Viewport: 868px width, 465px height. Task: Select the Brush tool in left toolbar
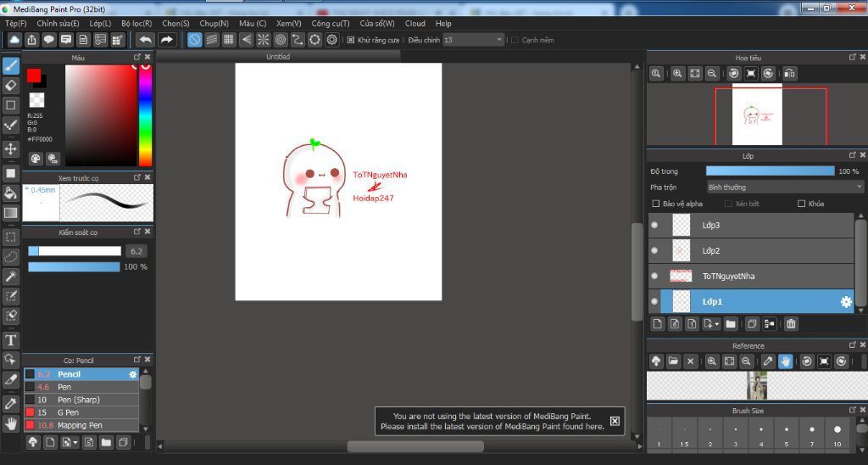coord(10,66)
